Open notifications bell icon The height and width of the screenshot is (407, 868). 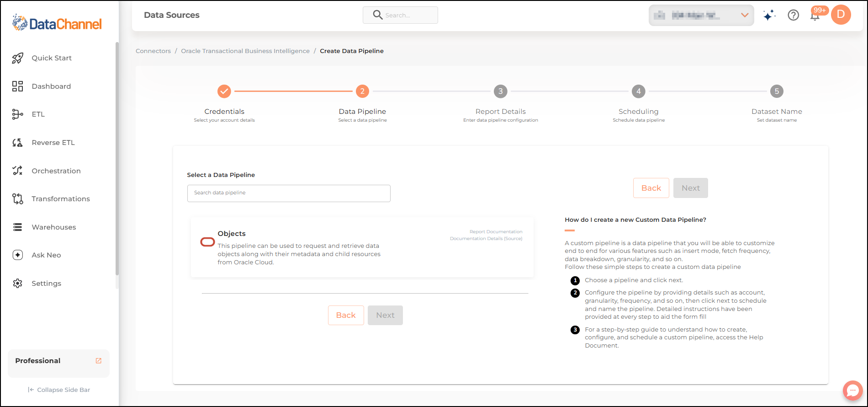click(815, 16)
